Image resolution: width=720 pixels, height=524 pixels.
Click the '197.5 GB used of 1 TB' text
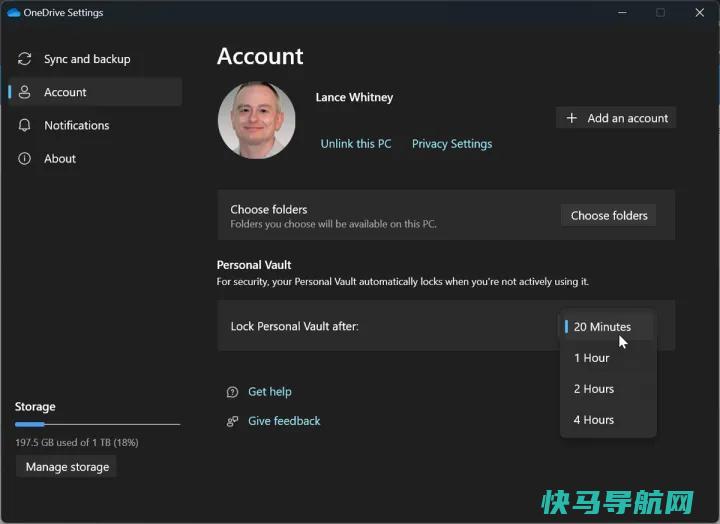pos(77,443)
